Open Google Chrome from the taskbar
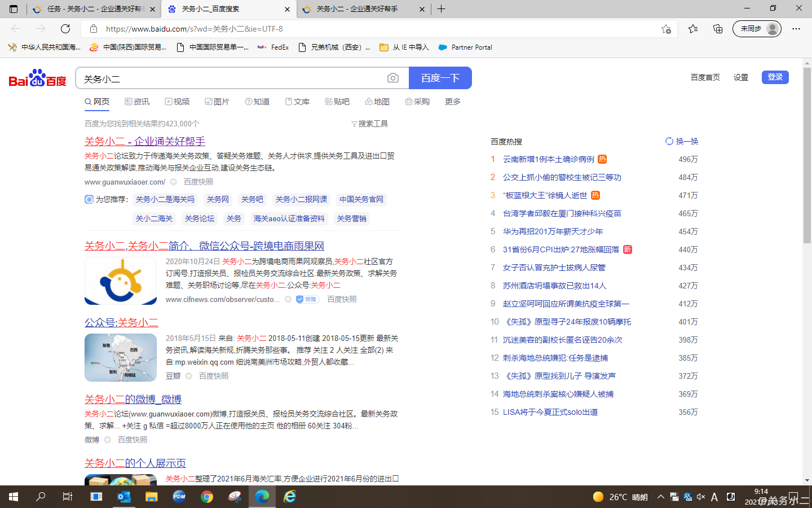 click(x=207, y=497)
